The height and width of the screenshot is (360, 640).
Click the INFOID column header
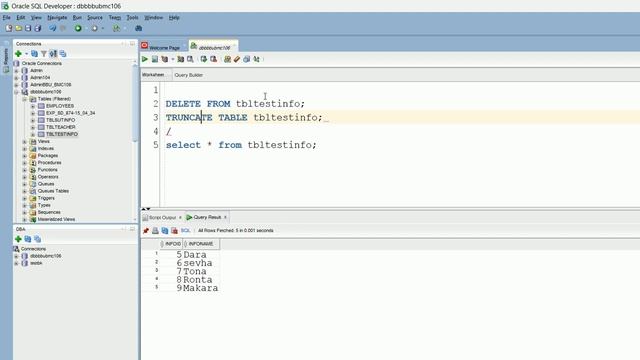pos(171,244)
